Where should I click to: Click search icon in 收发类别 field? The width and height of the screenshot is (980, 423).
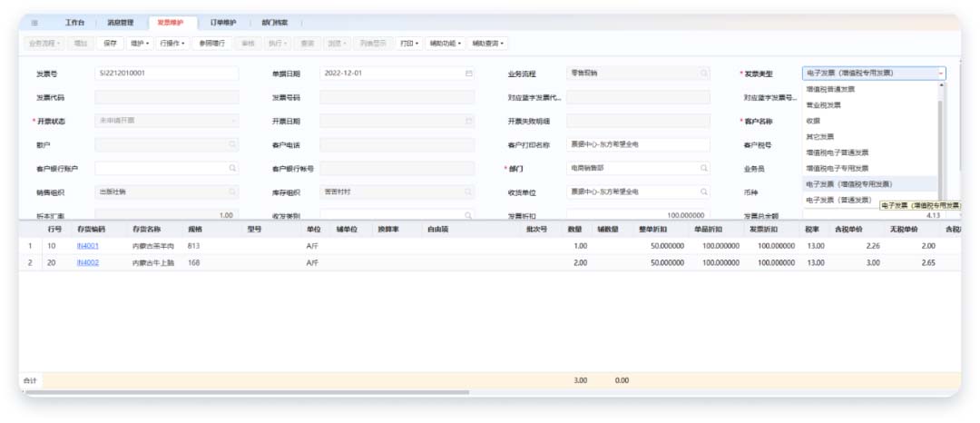click(469, 215)
